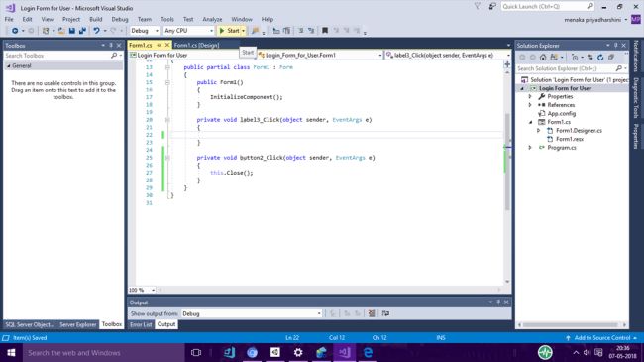644x362 pixels.
Task: Toggle auto-hide pin on Output panel
Action: click(x=498, y=302)
